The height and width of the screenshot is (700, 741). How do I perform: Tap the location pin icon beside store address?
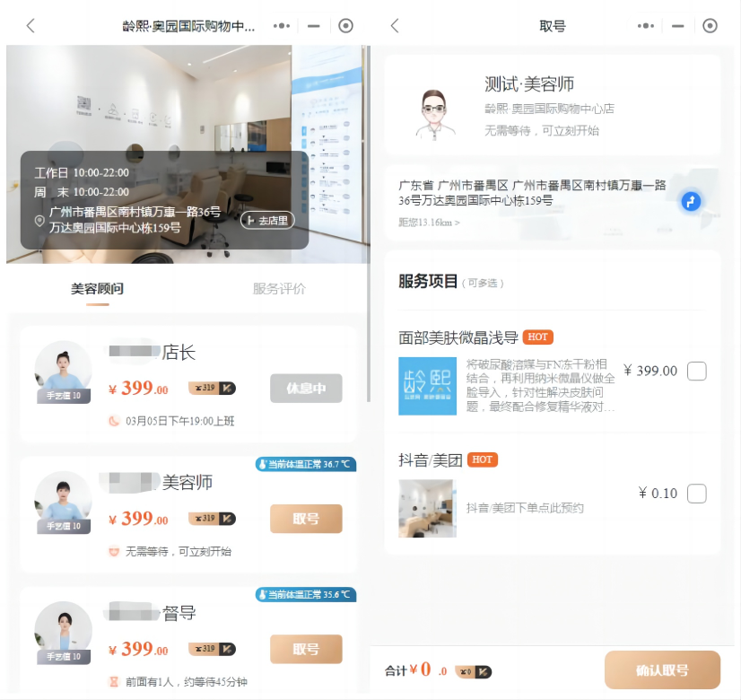coord(39,221)
